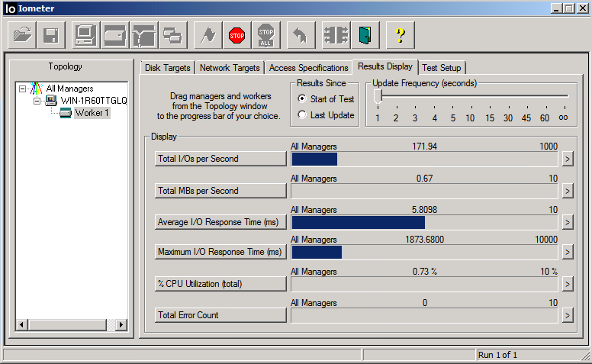The height and width of the screenshot is (364, 592).
Task: Click the Total I/Os per Second progress bar
Action: coord(424,159)
